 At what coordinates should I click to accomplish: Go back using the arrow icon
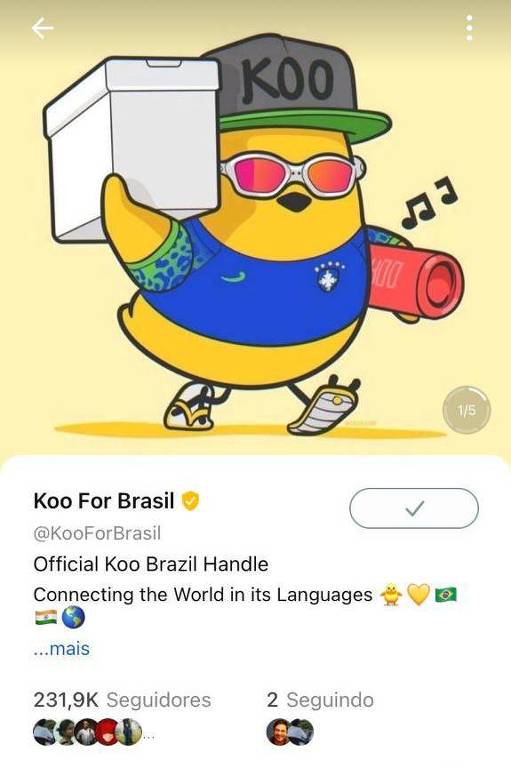(43, 28)
